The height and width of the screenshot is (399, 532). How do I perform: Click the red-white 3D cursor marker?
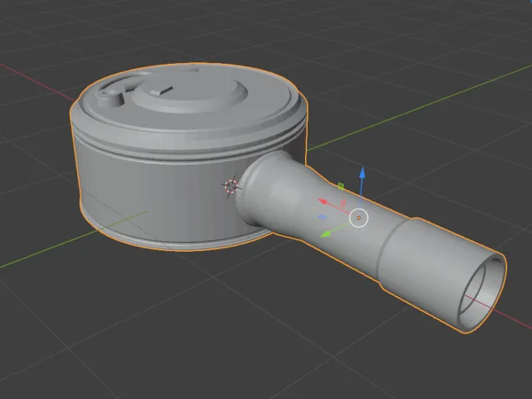point(231,186)
